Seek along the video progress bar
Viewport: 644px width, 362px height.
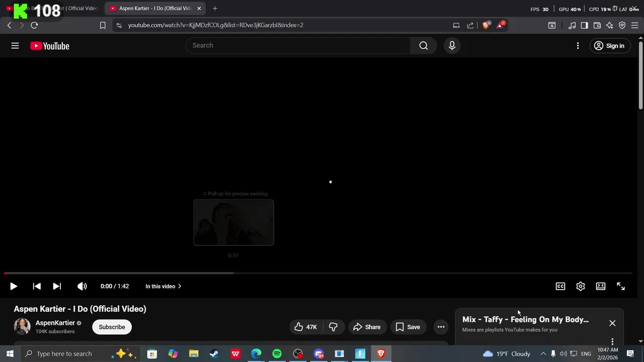tap(318, 274)
